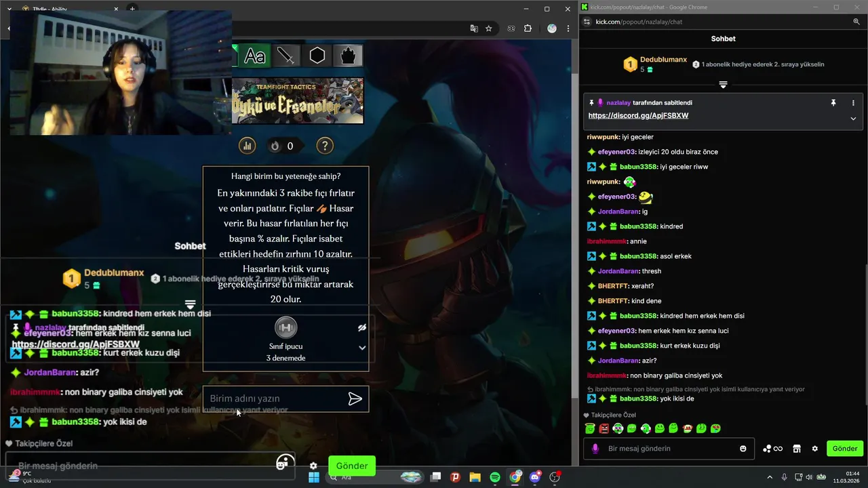The width and height of the screenshot is (868, 488).
Task: Close the Tfdle tab
Action: [x=116, y=9]
